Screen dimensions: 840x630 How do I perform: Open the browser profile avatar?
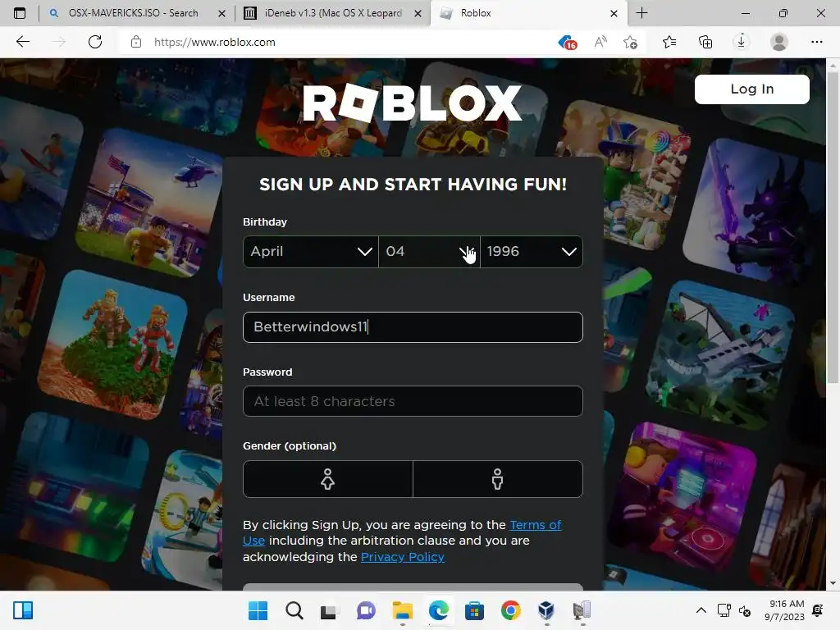tap(779, 42)
